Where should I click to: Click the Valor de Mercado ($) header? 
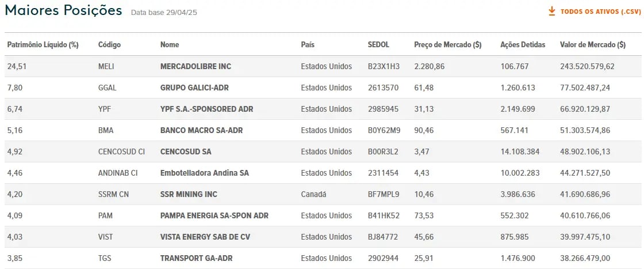tap(593, 44)
